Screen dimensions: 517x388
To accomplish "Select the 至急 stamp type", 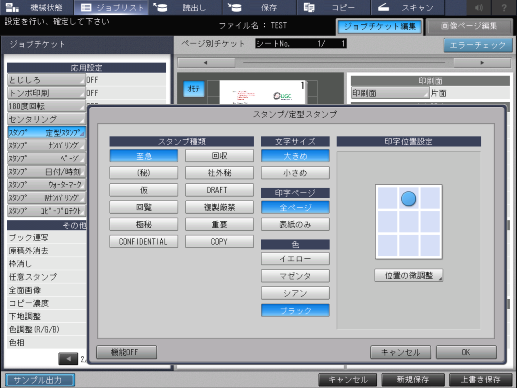I will (x=144, y=156).
